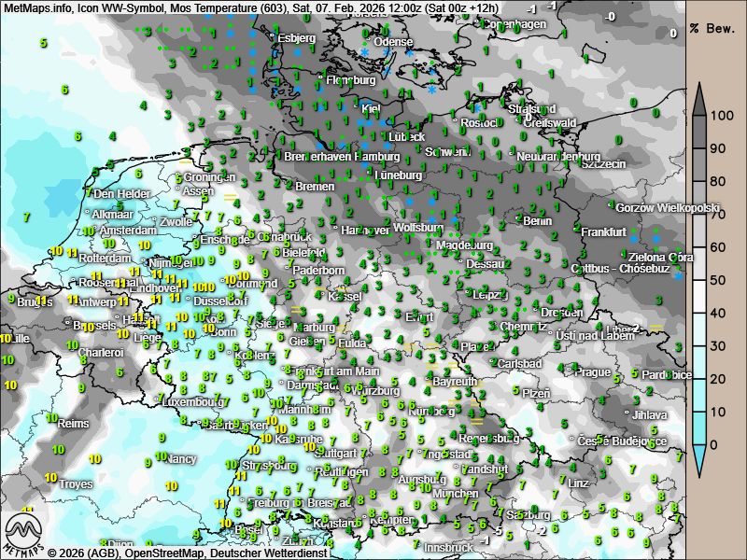Screen dimensions: 747x560
Task: Click the Esbjerg city label
Action: point(297,38)
